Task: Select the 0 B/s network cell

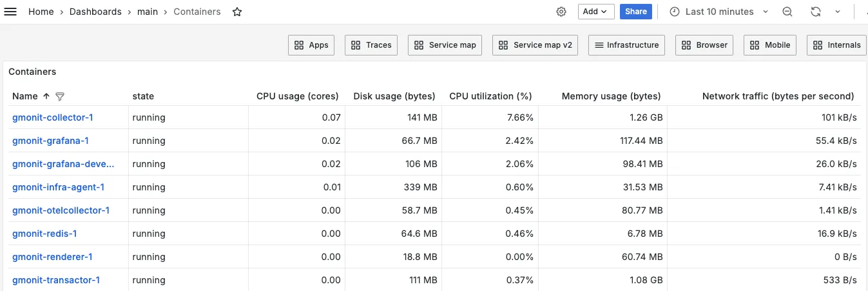Action: click(764, 257)
